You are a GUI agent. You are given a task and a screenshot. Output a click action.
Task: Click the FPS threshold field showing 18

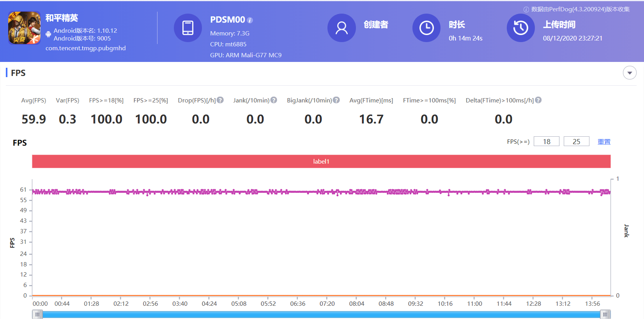click(547, 141)
